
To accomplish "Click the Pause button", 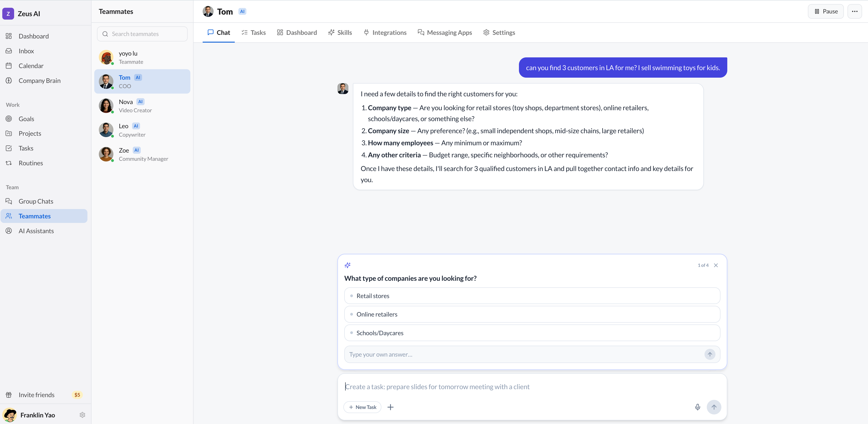I will tap(826, 11).
